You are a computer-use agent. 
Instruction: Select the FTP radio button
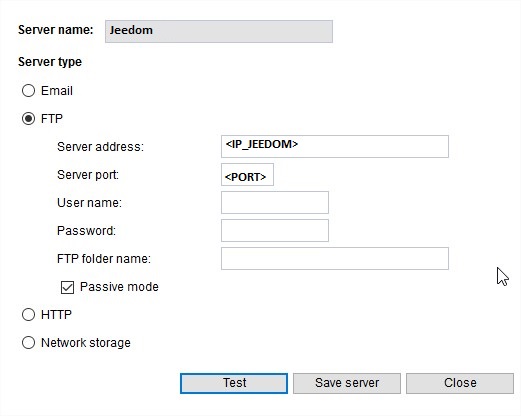pyautogui.click(x=28, y=119)
